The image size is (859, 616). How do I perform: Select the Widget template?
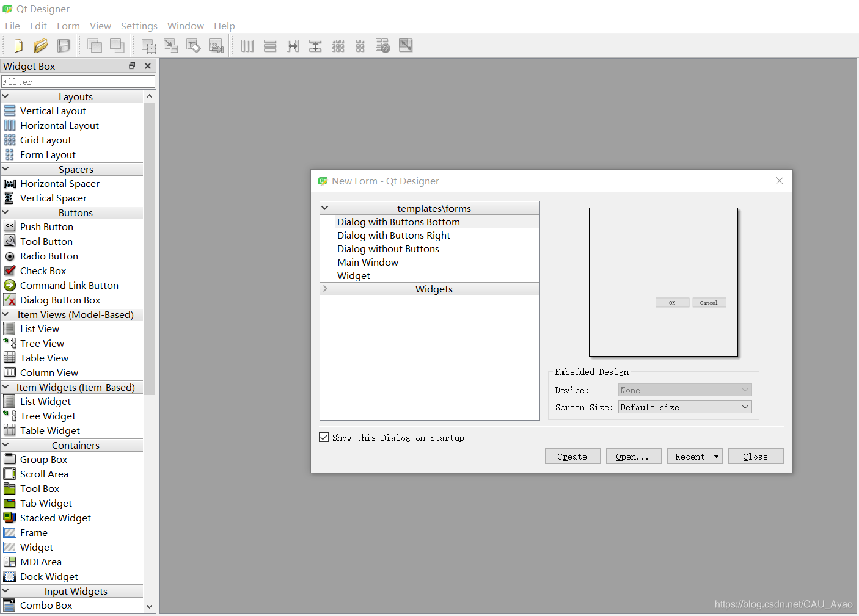pyautogui.click(x=354, y=276)
